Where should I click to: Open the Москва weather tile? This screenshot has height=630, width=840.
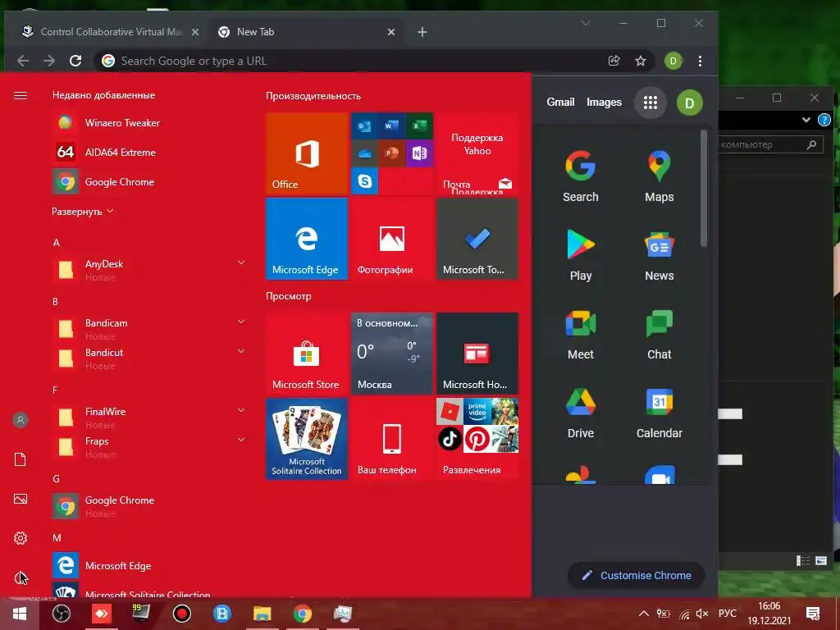[x=391, y=354]
